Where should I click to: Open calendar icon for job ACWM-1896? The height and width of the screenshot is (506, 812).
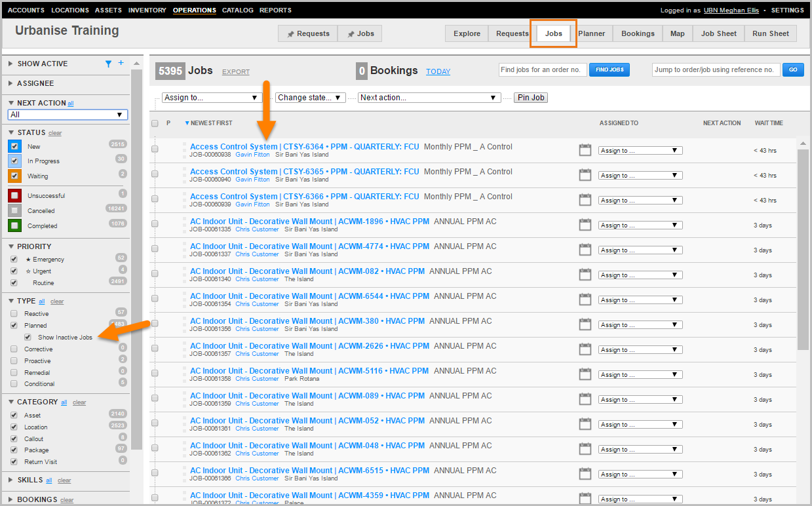point(585,225)
